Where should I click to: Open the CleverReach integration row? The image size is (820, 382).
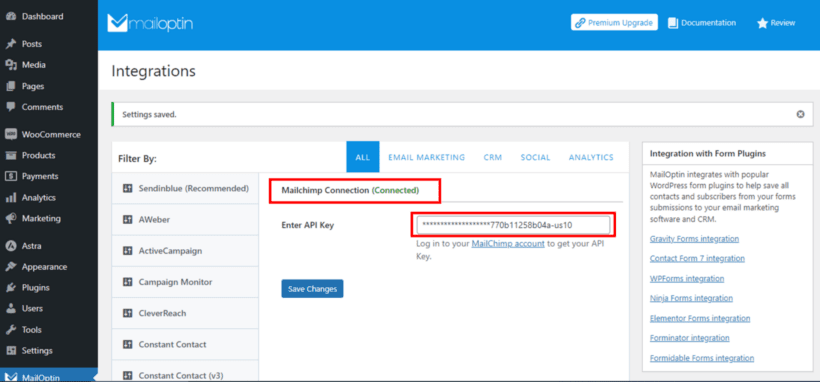(x=185, y=313)
